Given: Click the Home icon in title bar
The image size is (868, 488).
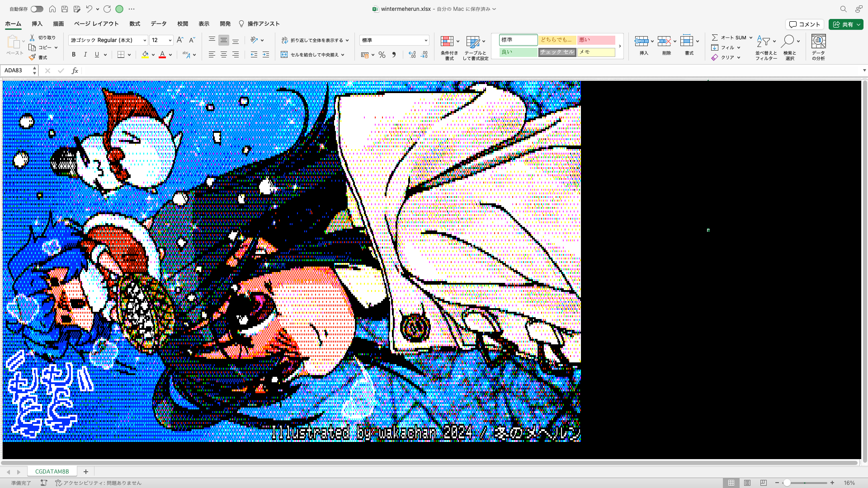Looking at the screenshot, I should 52,9.
